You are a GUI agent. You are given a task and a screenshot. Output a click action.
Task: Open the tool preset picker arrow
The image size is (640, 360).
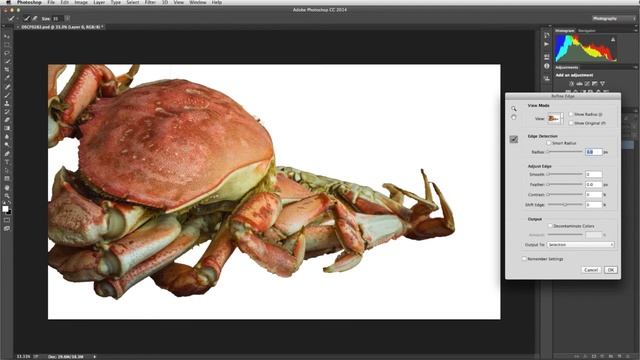click(18, 18)
